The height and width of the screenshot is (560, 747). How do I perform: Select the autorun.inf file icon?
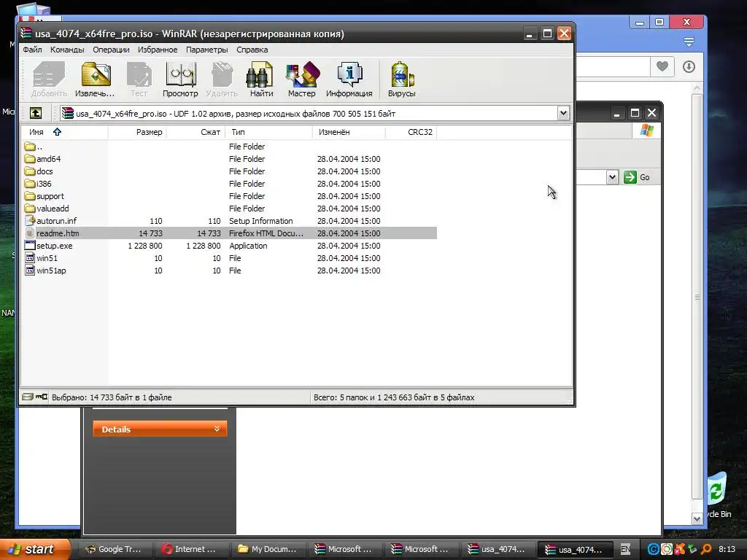[29, 220]
